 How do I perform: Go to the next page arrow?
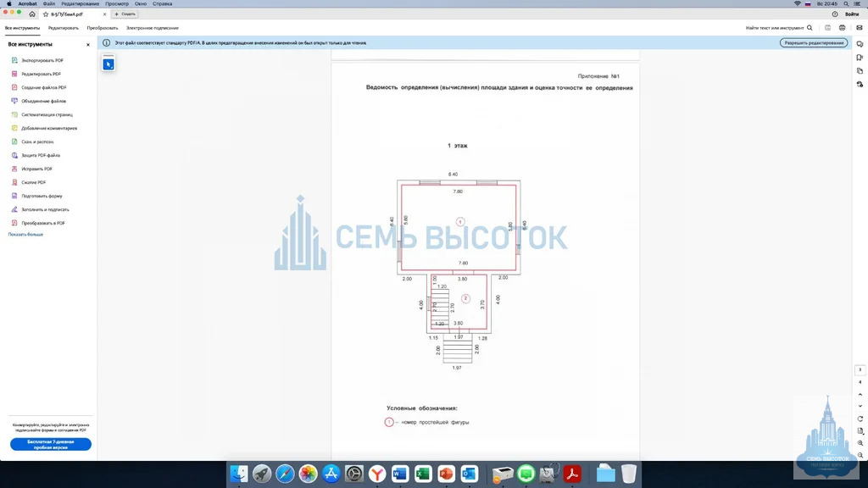(x=860, y=406)
